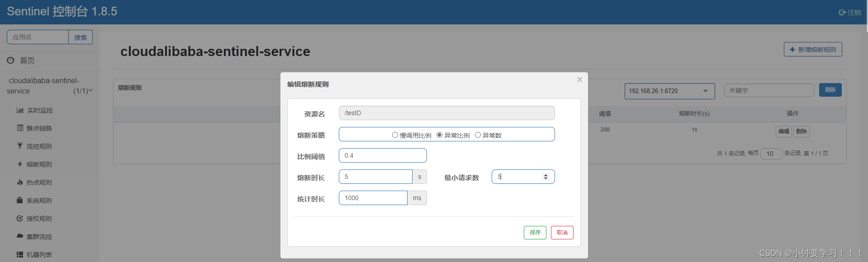Click the 关键字 keyword input
The width and height of the screenshot is (868, 262).
point(769,90)
